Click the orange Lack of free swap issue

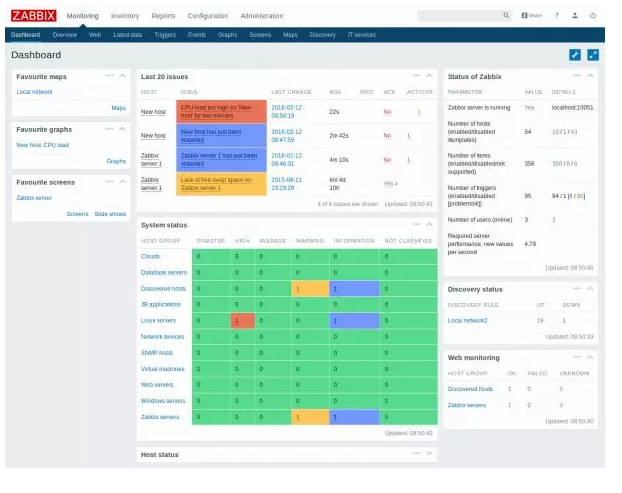coord(221,184)
